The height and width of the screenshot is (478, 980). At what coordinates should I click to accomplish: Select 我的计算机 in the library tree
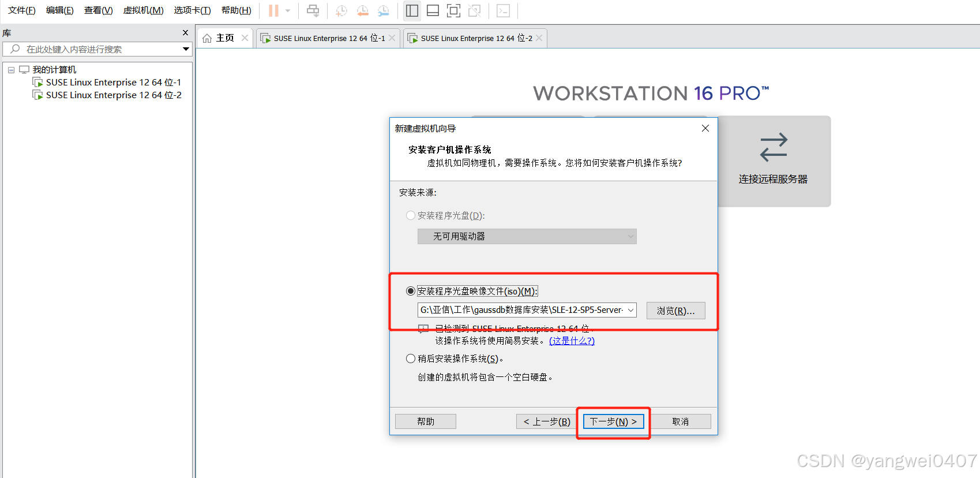point(54,70)
